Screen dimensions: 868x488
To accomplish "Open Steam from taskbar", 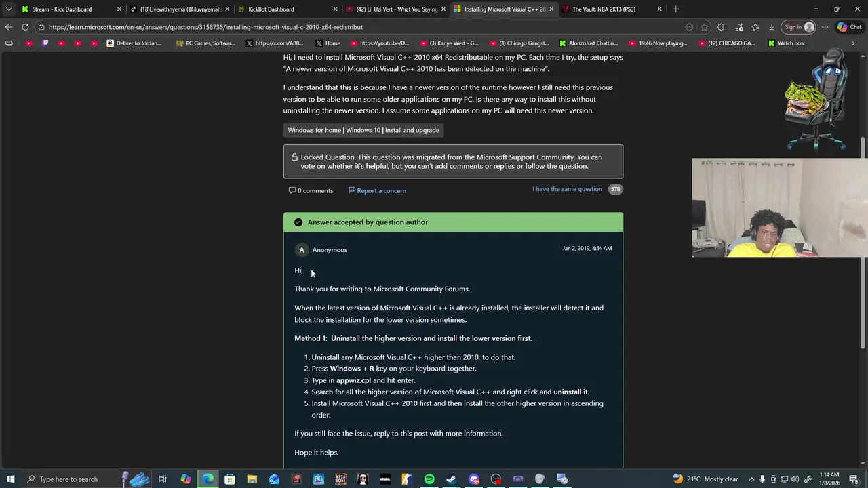I will tap(451, 479).
